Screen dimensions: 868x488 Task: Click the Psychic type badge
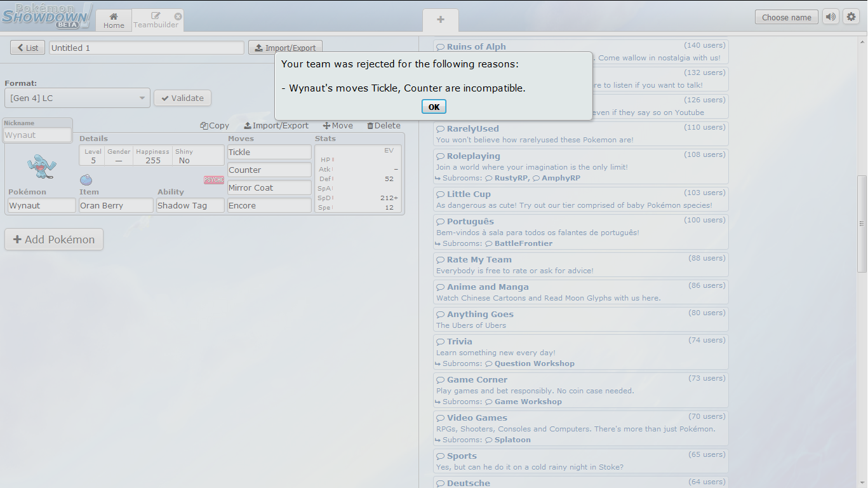coord(213,180)
